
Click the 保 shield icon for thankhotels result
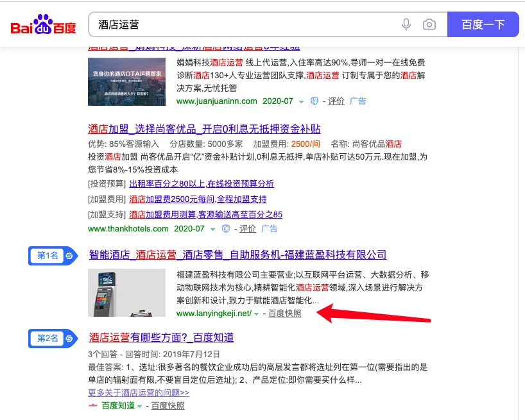pyautogui.click(x=226, y=229)
